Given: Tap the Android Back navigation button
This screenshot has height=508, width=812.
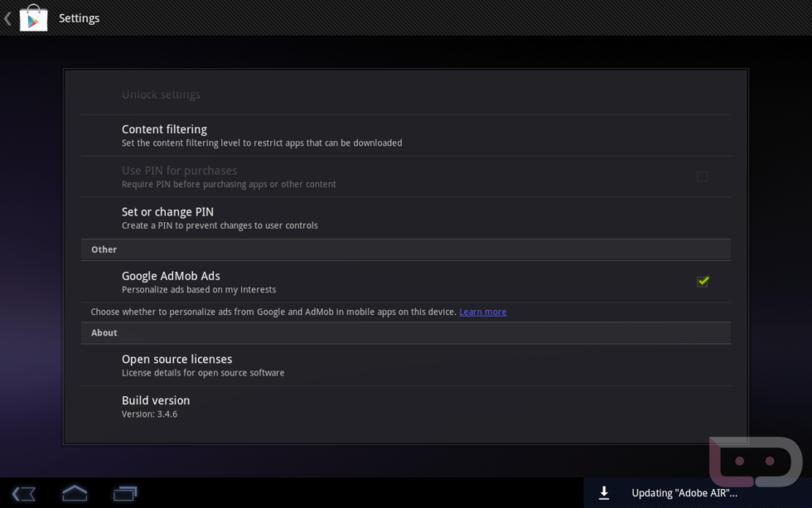Looking at the screenshot, I should (x=24, y=494).
